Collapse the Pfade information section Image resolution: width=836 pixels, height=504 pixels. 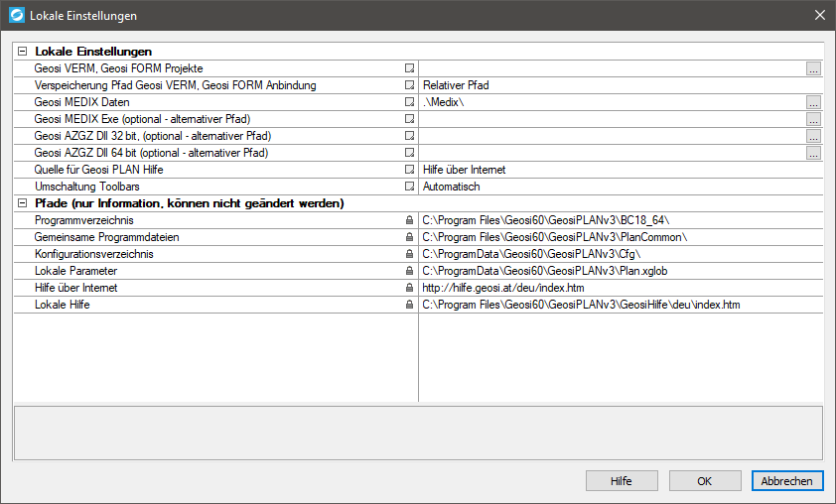point(23,203)
